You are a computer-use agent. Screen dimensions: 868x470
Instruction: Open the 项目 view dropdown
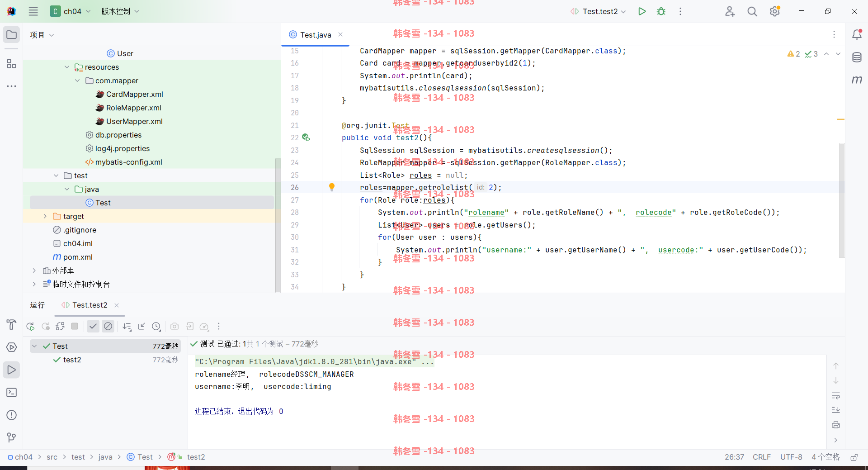[42, 35]
